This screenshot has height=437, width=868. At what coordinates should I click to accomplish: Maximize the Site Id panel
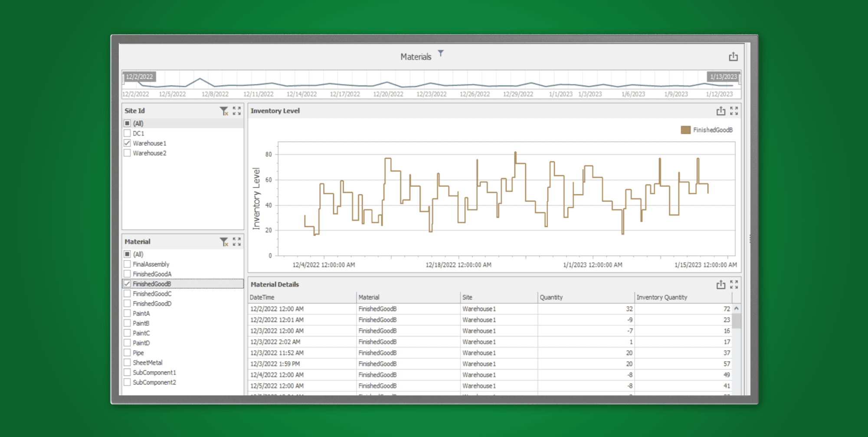click(x=237, y=111)
